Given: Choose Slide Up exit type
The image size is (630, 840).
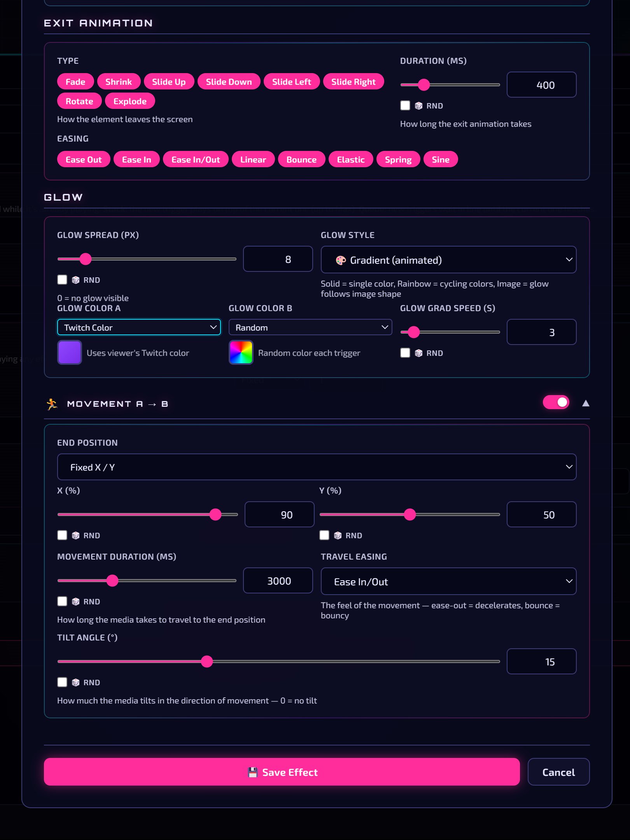Looking at the screenshot, I should point(169,82).
